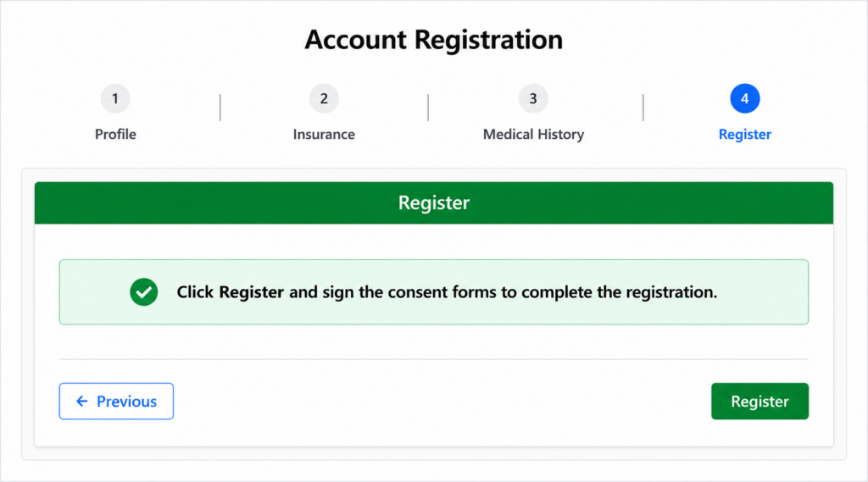Click the Account Registration page title
Viewport: 868px width, 482px height.
point(433,40)
